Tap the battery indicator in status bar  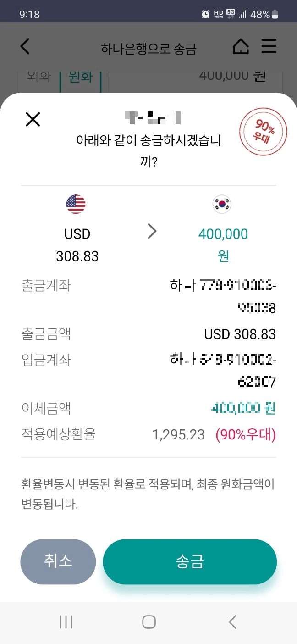[274, 13]
